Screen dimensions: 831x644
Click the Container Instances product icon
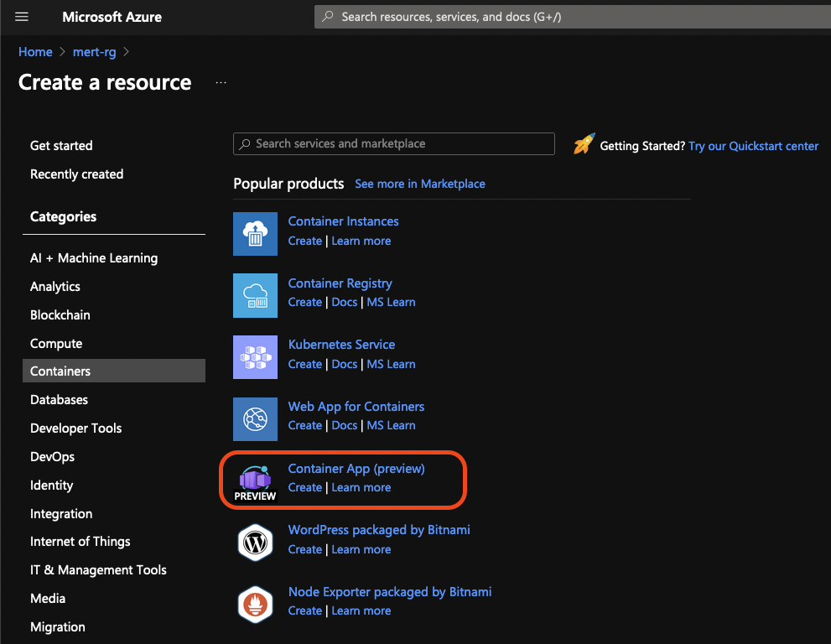(x=256, y=234)
